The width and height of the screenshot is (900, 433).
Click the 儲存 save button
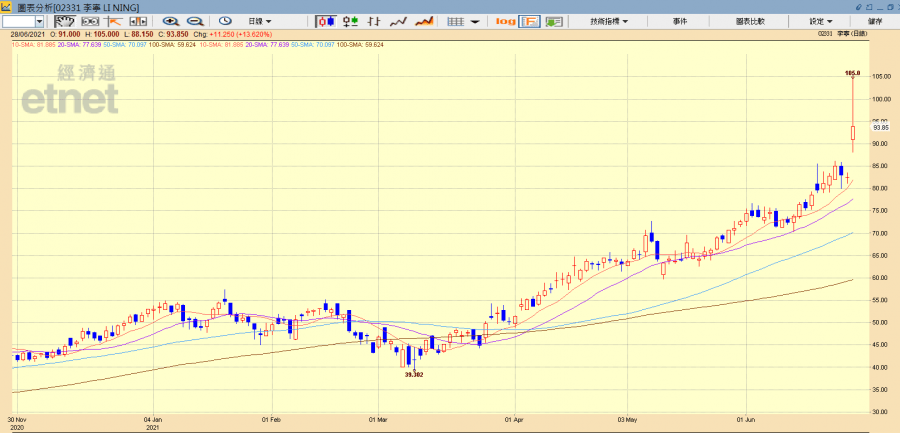point(876,21)
